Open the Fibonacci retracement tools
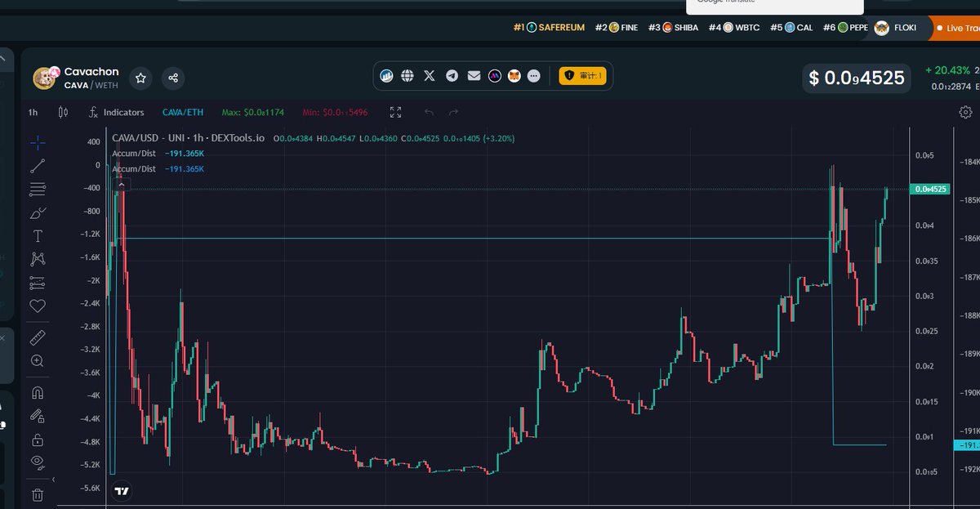The image size is (980, 509). 37,190
